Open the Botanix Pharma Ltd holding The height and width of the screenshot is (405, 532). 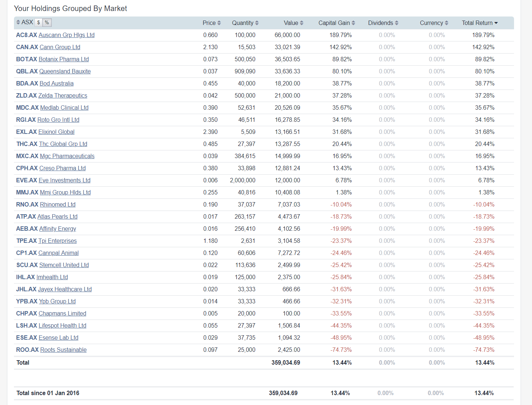click(63, 59)
